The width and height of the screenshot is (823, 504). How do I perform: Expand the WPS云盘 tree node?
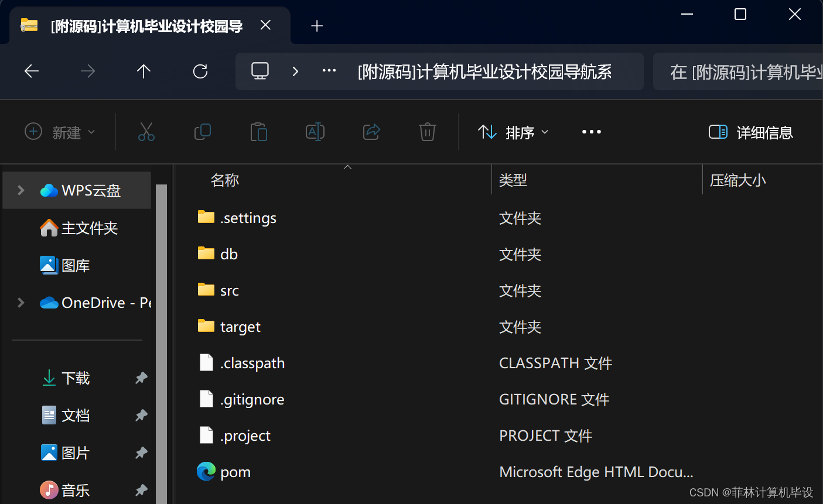point(21,190)
